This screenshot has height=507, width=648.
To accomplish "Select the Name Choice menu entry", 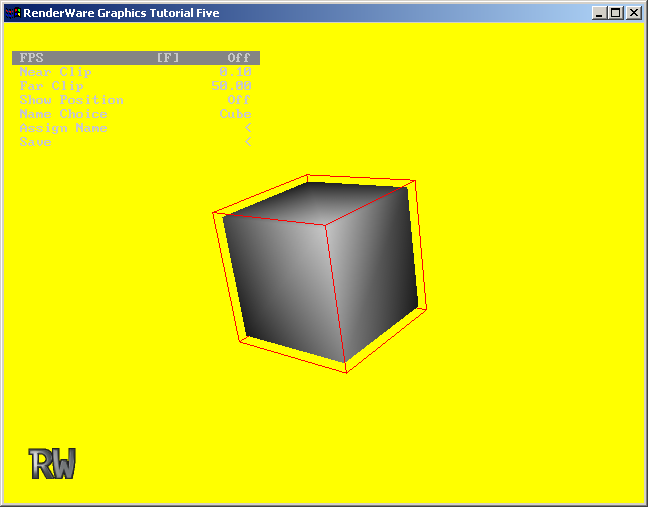I will click(x=136, y=114).
